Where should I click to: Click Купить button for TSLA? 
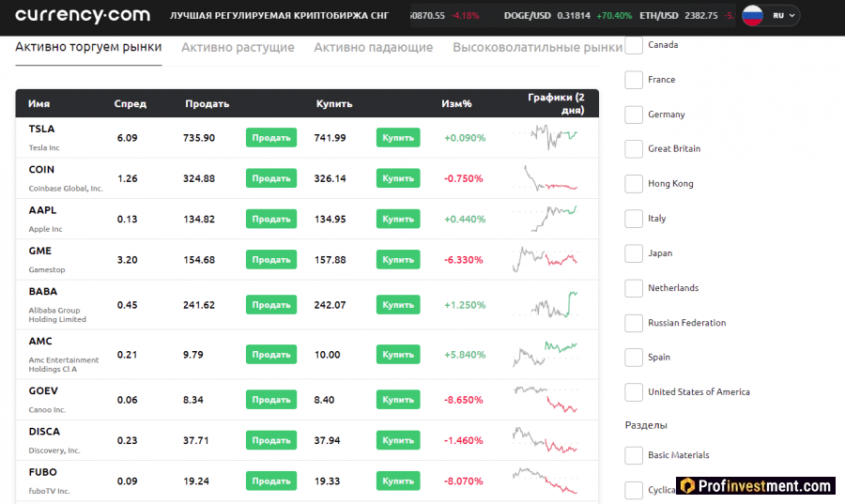[398, 137]
